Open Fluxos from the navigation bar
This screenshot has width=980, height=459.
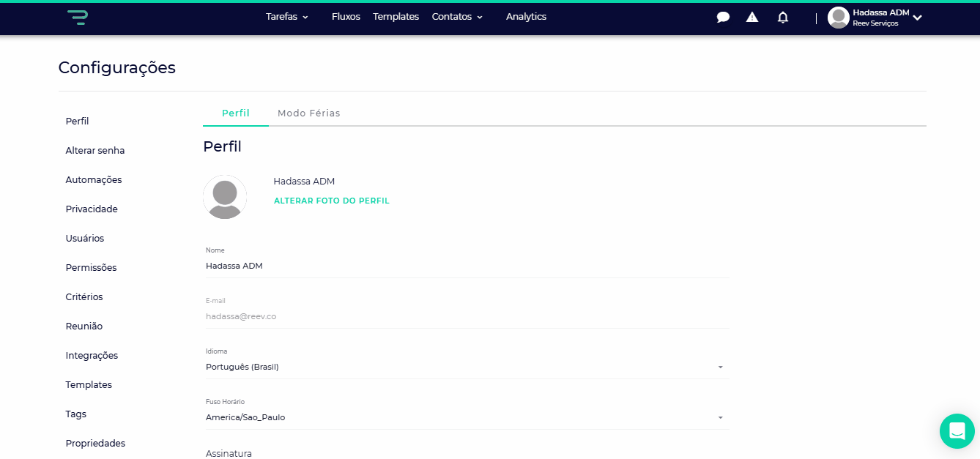(346, 17)
